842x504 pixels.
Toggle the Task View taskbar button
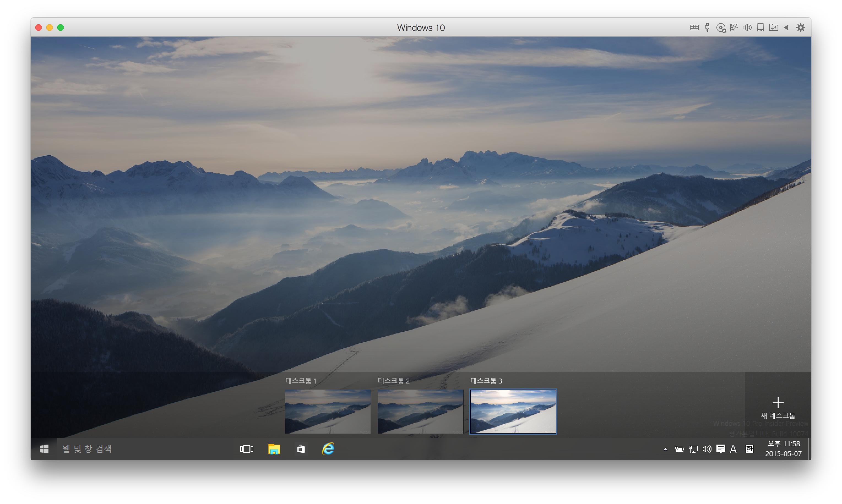pyautogui.click(x=246, y=449)
